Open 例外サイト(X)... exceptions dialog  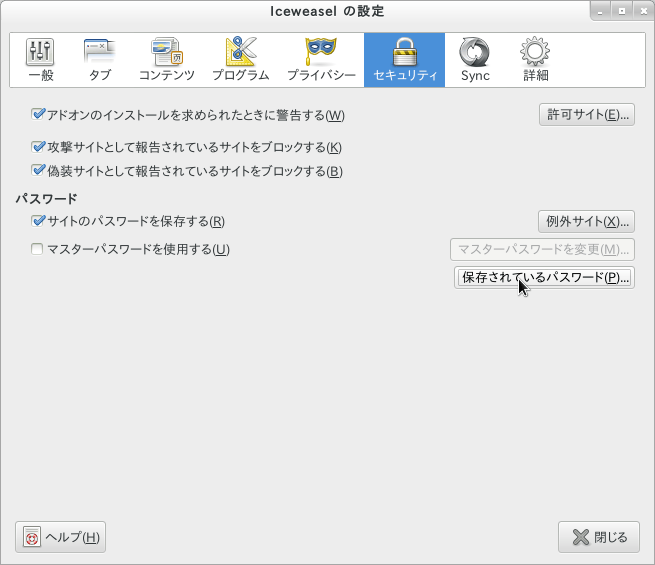tap(586, 221)
